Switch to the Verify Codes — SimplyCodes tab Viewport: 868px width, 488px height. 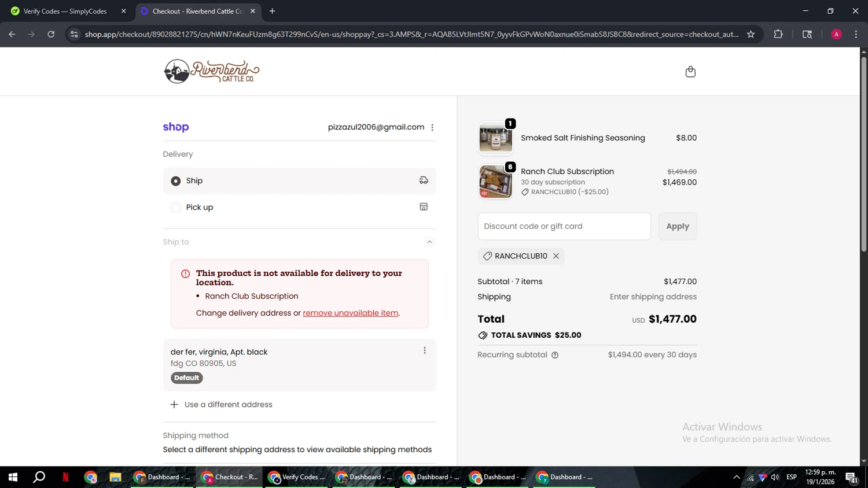[69, 11]
